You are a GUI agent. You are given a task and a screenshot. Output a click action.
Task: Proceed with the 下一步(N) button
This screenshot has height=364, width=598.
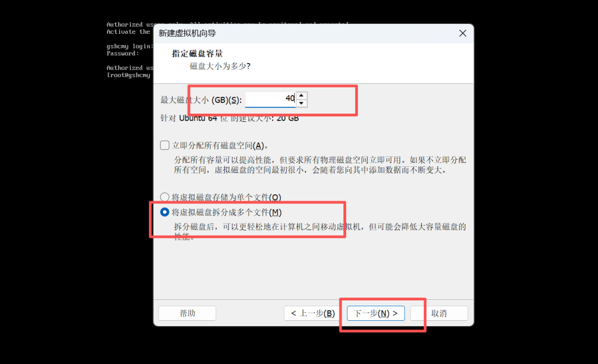pos(376,313)
